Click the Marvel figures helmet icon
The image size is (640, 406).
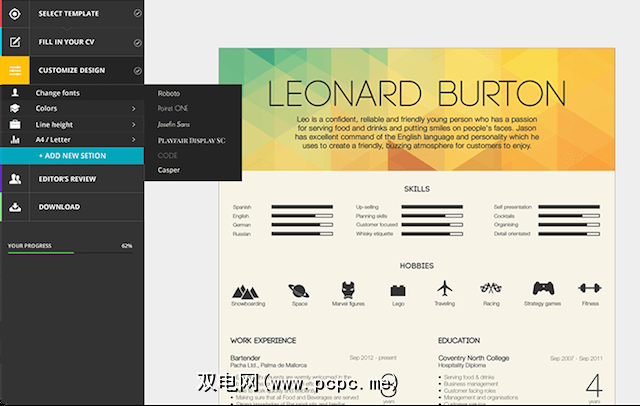[348, 290]
